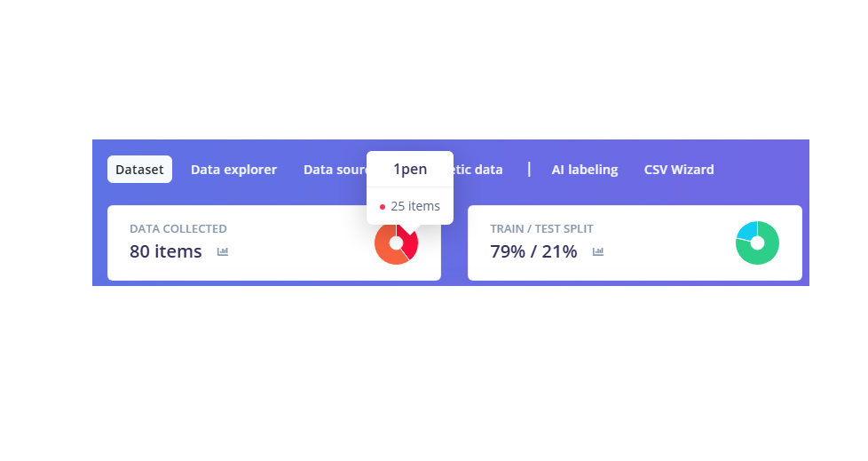Open the partially hidden Synthetic data tab
Screen dimensions: 868x461
click(x=477, y=170)
